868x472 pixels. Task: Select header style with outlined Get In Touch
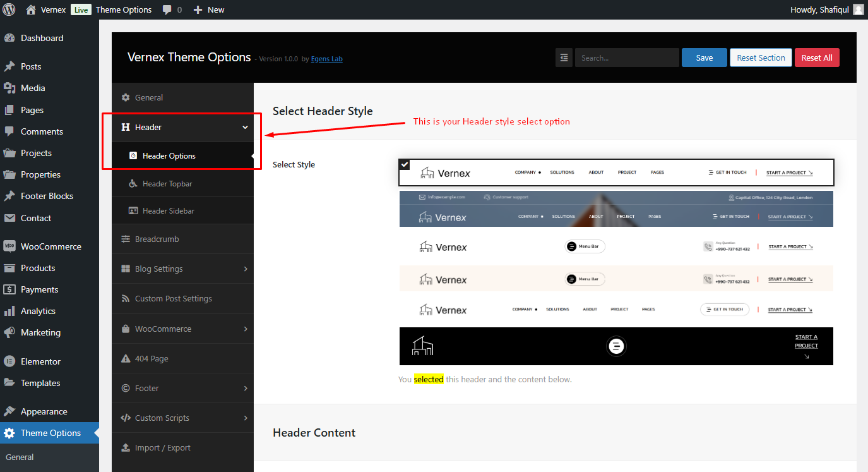[x=616, y=310]
